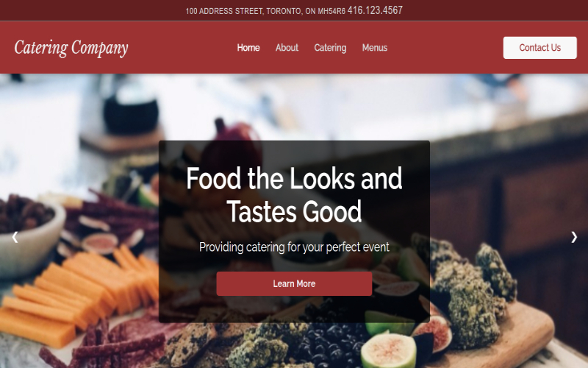The height and width of the screenshot is (368, 588).
Task: Select the Food the Looks and Tastes Good heading
Action: (x=294, y=194)
